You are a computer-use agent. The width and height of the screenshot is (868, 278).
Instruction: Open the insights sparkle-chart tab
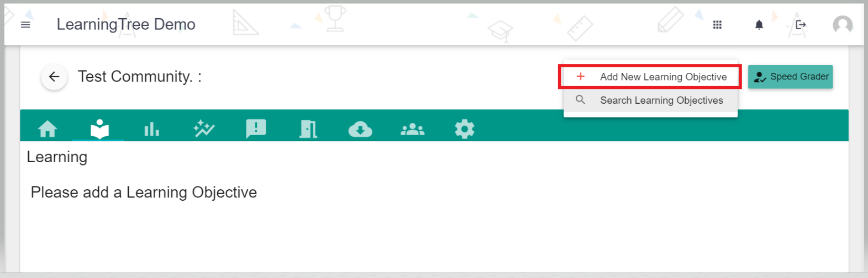[x=204, y=129]
